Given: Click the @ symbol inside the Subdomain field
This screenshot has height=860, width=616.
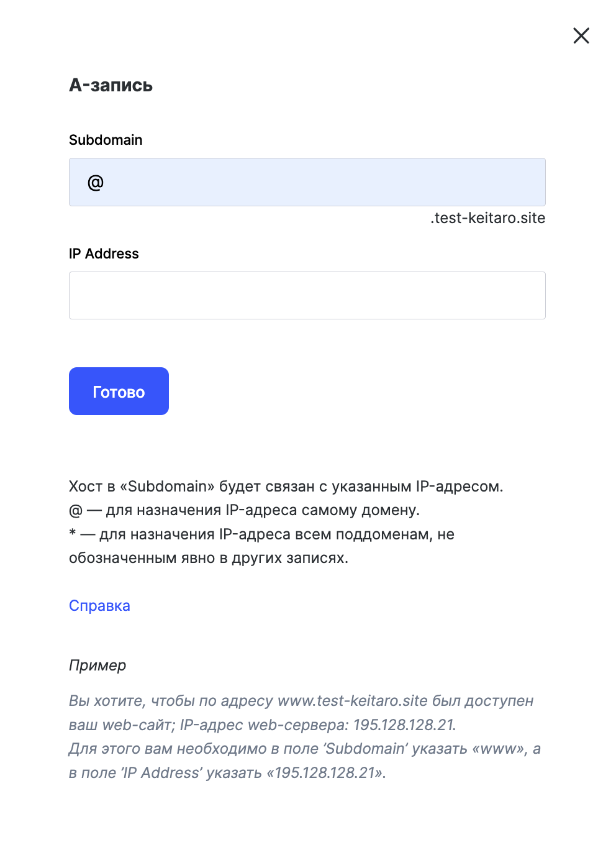Looking at the screenshot, I should coord(96,183).
